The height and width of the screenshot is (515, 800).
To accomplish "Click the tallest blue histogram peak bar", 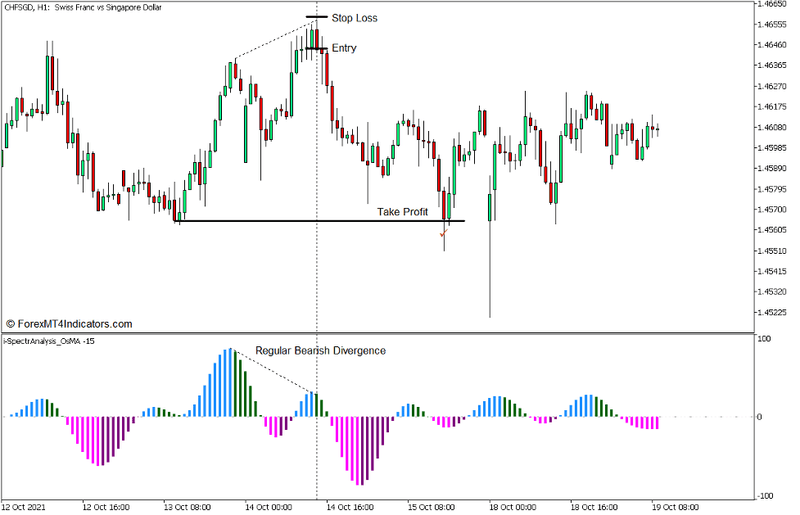I will point(230,383).
